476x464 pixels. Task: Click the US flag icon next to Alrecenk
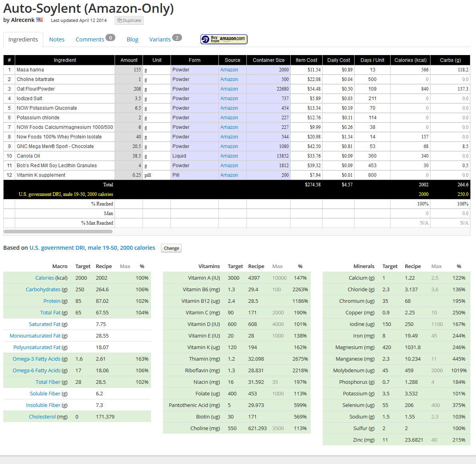(40, 20)
